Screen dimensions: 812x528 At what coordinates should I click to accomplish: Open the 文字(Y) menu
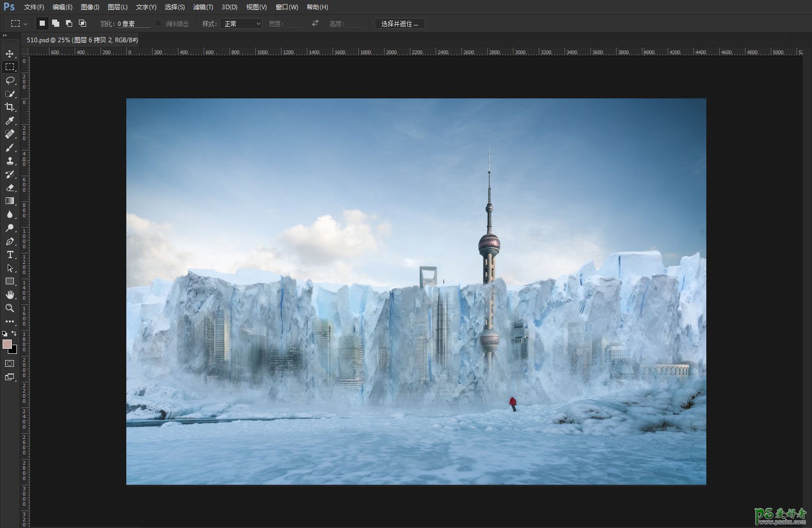point(146,7)
